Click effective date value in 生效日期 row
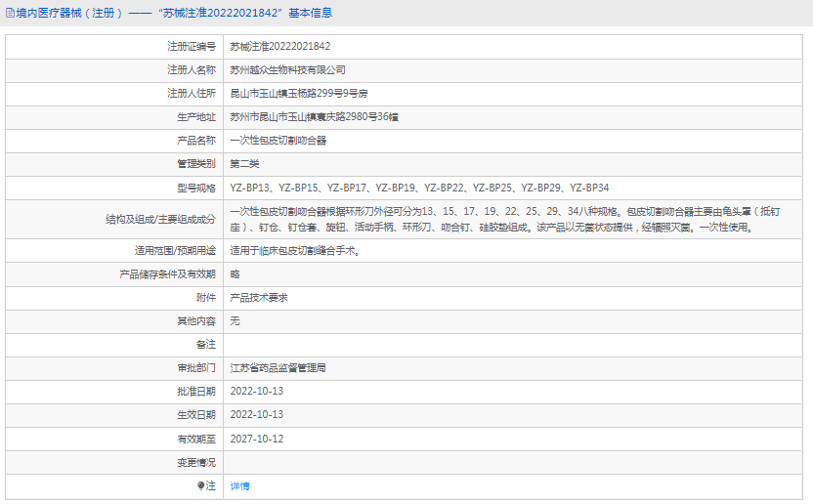Screen dimensions: 813x504 click(257, 414)
